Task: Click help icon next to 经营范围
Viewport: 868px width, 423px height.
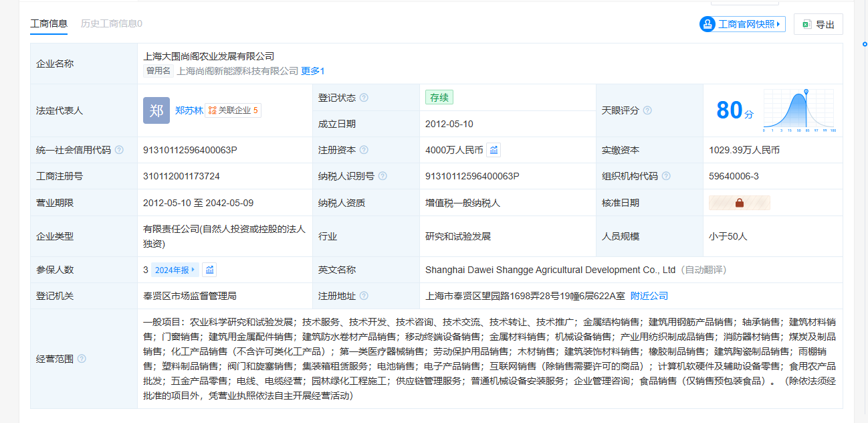Action: tap(82, 359)
